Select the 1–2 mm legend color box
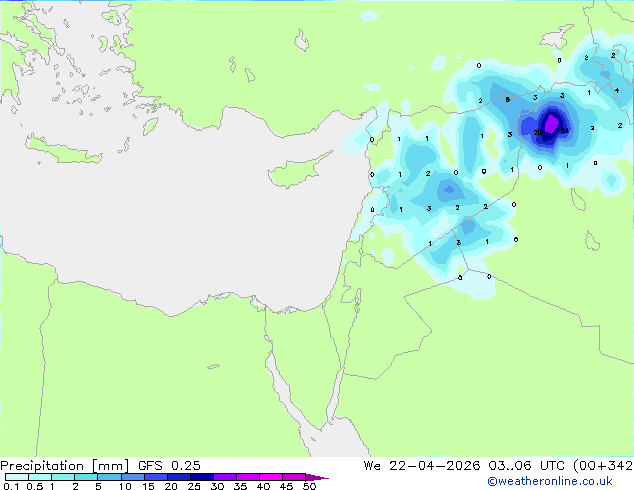Image resolution: width=634 pixels, height=490 pixels. coord(63,477)
